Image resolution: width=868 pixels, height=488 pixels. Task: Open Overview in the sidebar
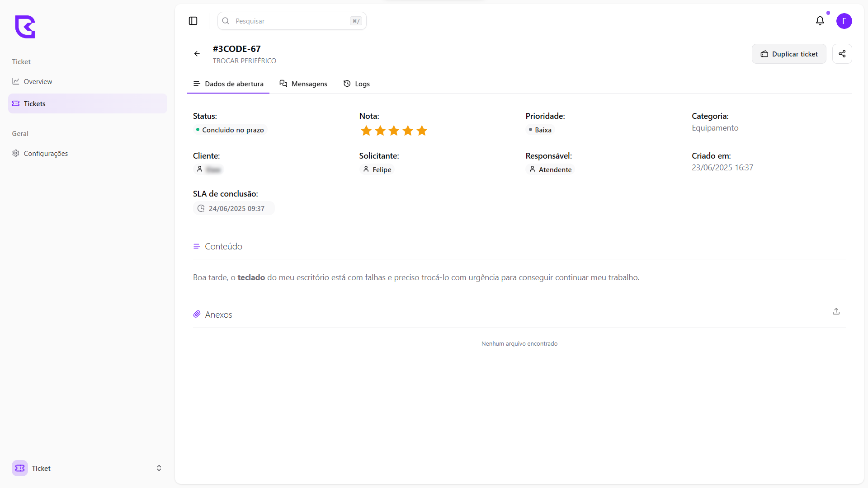38,81
